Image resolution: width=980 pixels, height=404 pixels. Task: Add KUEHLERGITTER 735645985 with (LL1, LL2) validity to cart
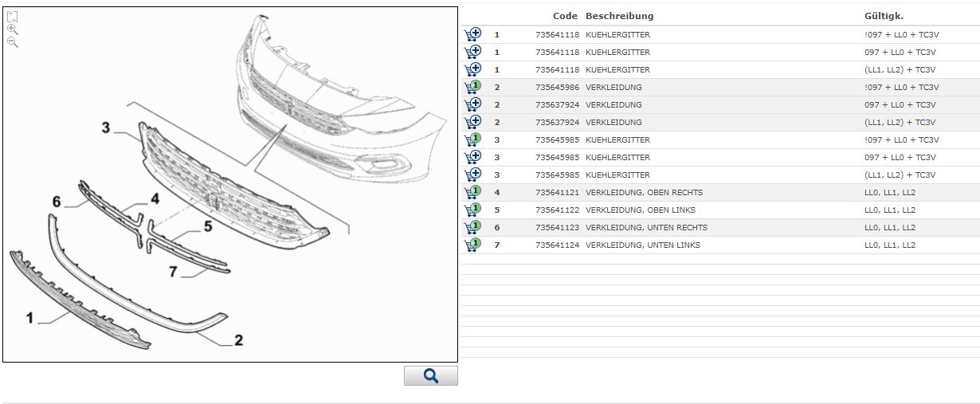click(473, 175)
